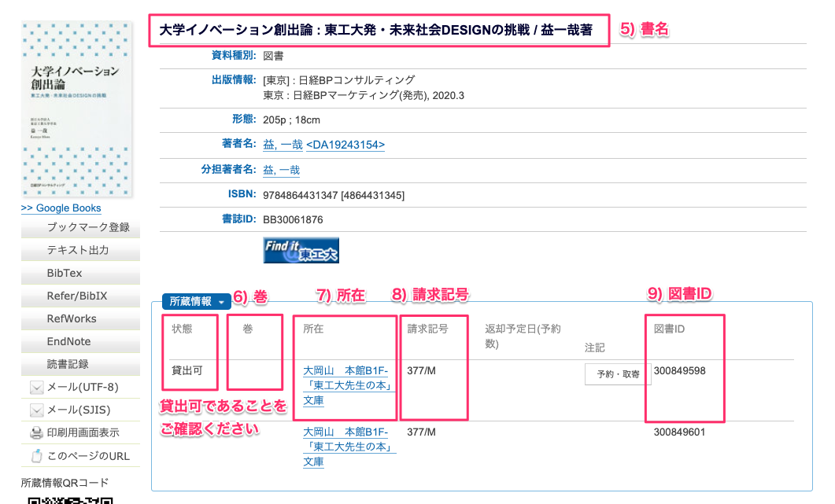Click the clipboard icon for このページのURL
This screenshot has height=504, width=835.
36,456
